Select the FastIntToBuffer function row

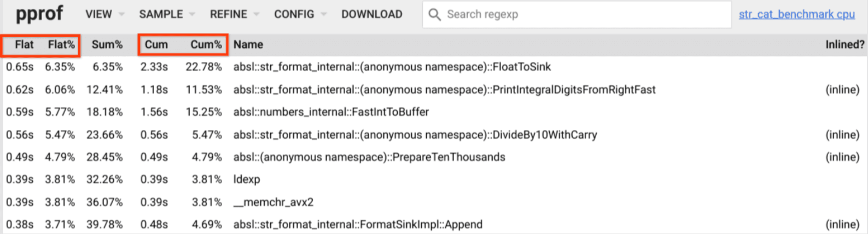tap(331, 112)
